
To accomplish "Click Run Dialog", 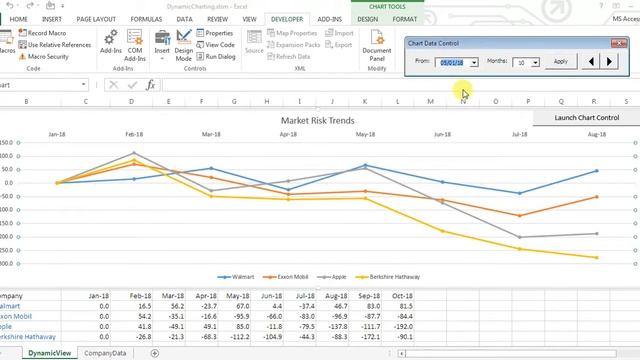I will [x=216, y=56].
